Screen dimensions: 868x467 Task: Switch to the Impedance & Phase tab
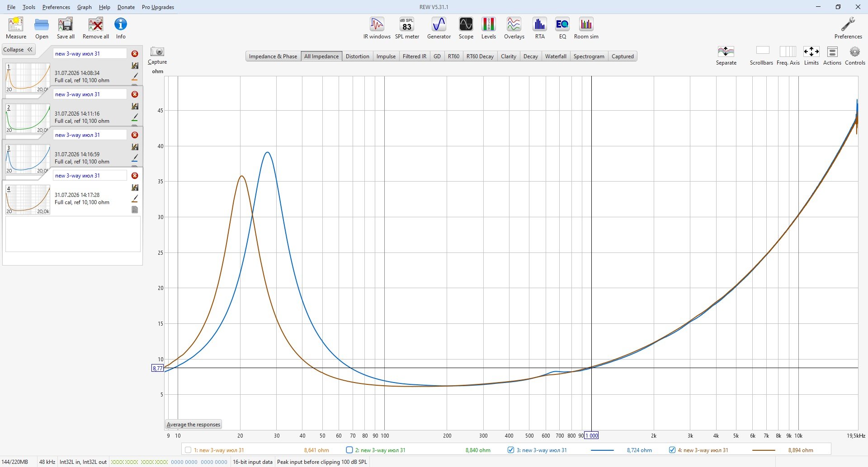click(x=273, y=56)
